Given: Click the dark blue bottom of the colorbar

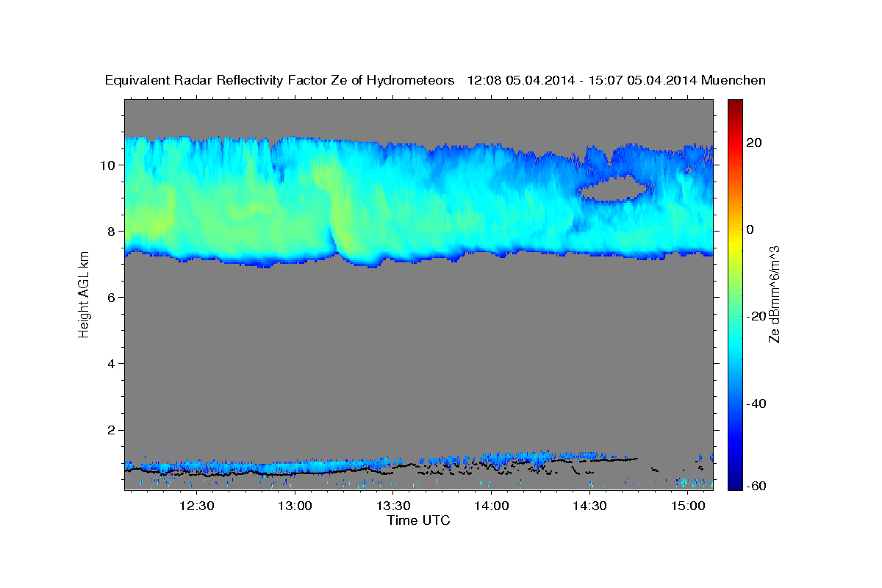Looking at the screenshot, I should tap(734, 484).
